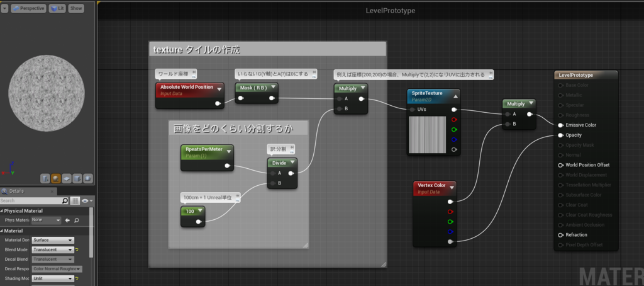Collapse the Physical Material section
The image size is (644, 286).
[x=2, y=211]
